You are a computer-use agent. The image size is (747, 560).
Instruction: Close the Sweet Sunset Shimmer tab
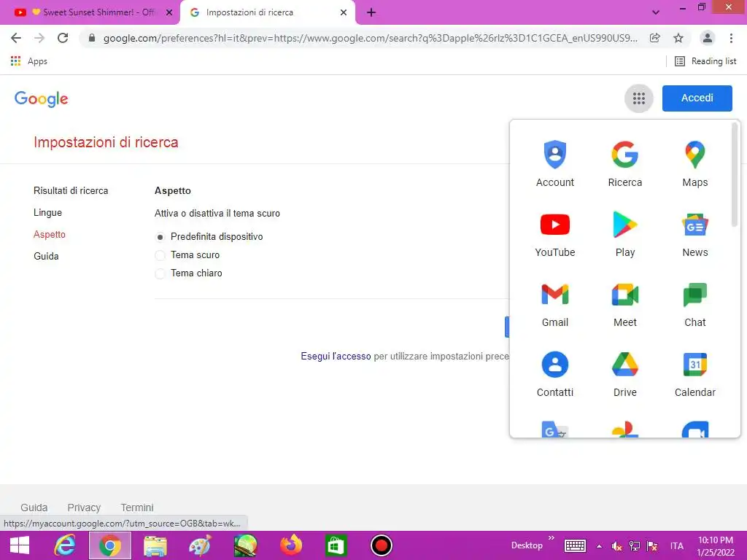click(x=169, y=13)
